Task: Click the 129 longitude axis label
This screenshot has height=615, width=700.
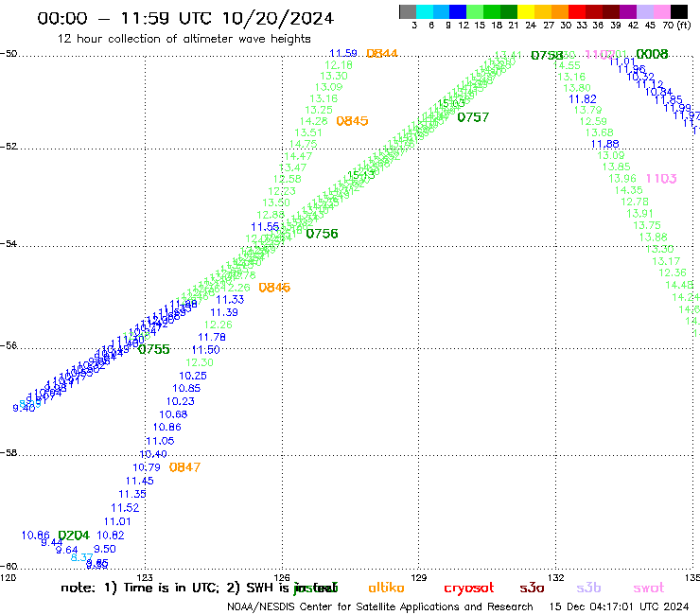Action: tap(419, 577)
